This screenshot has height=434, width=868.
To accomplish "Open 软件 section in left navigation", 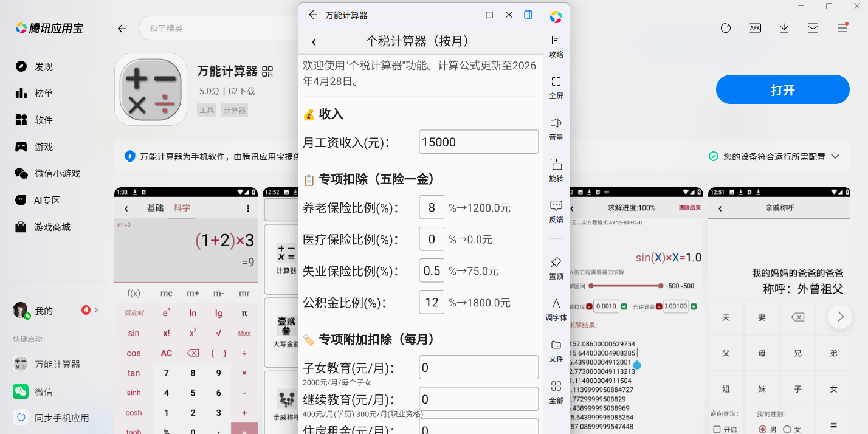I will (35, 120).
